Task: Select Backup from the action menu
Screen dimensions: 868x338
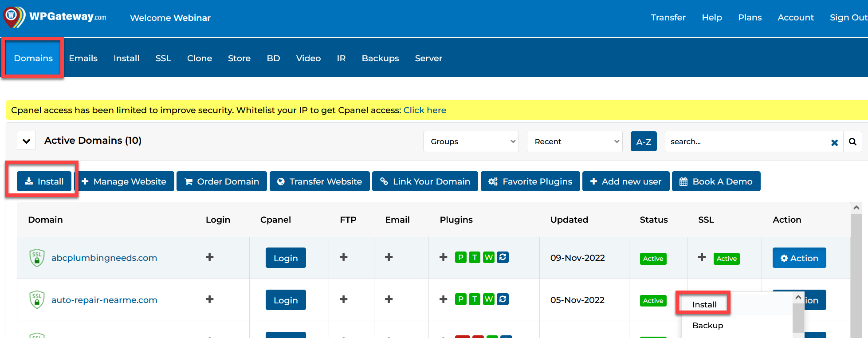Action: point(707,326)
